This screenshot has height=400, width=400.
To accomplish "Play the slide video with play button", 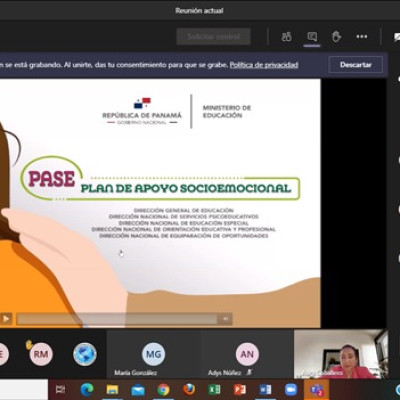I will (6, 319).
